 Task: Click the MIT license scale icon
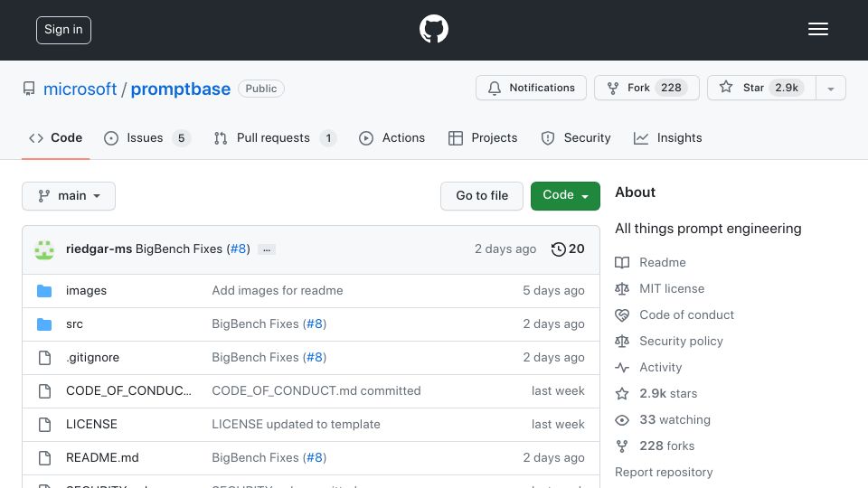(x=622, y=289)
